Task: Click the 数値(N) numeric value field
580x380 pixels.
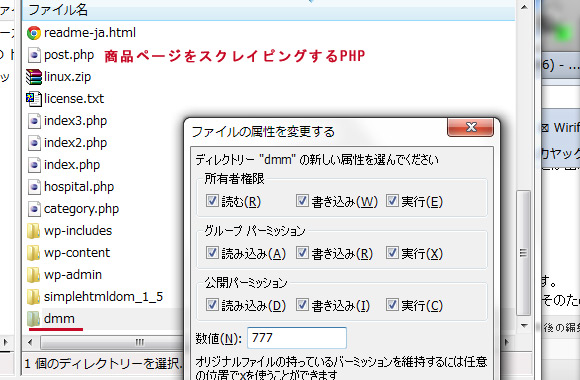Action: [x=297, y=338]
